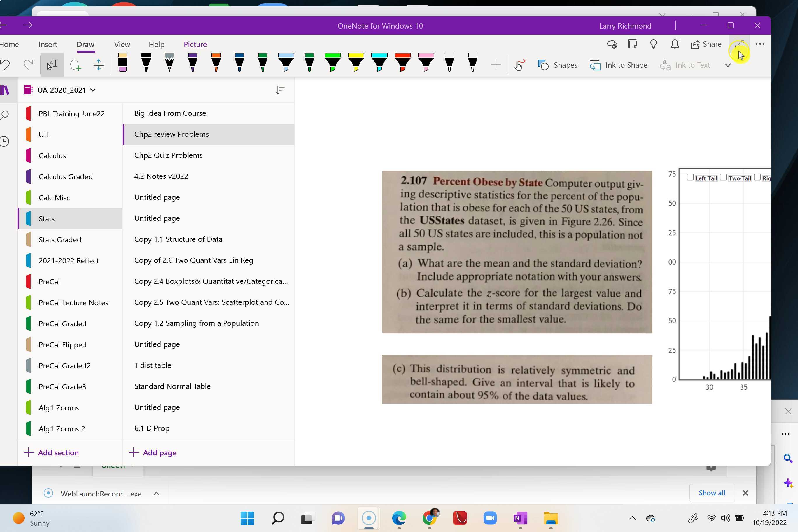Enable the Two-Tail checkbox
798x532 pixels.
coord(723,177)
